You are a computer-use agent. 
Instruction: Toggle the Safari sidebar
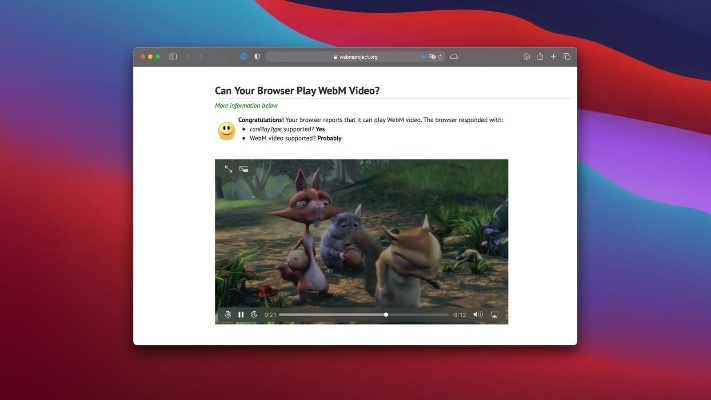pos(173,57)
